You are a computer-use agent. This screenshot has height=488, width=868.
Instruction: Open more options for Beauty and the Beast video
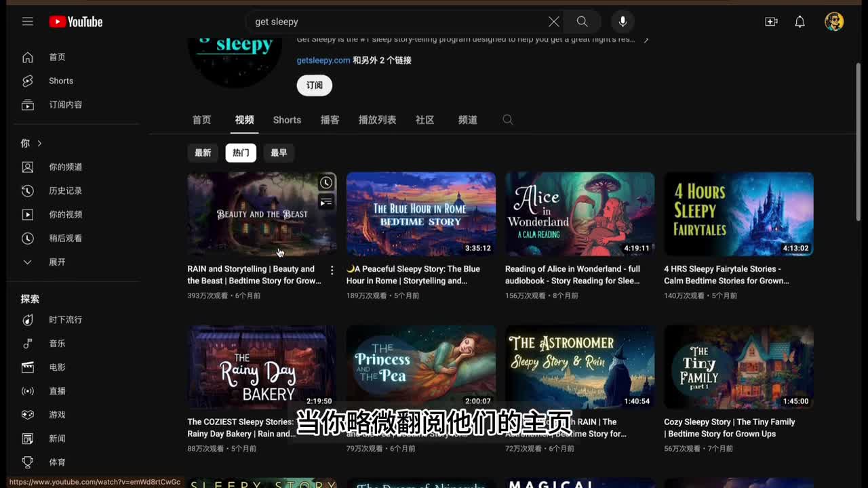(x=332, y=270)
